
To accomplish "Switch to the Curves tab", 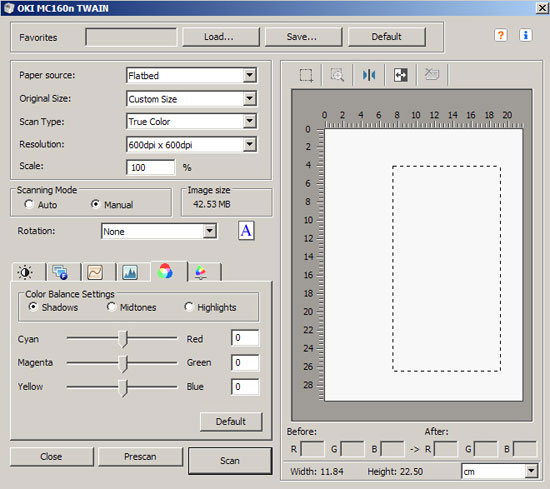I will (95, 272).
